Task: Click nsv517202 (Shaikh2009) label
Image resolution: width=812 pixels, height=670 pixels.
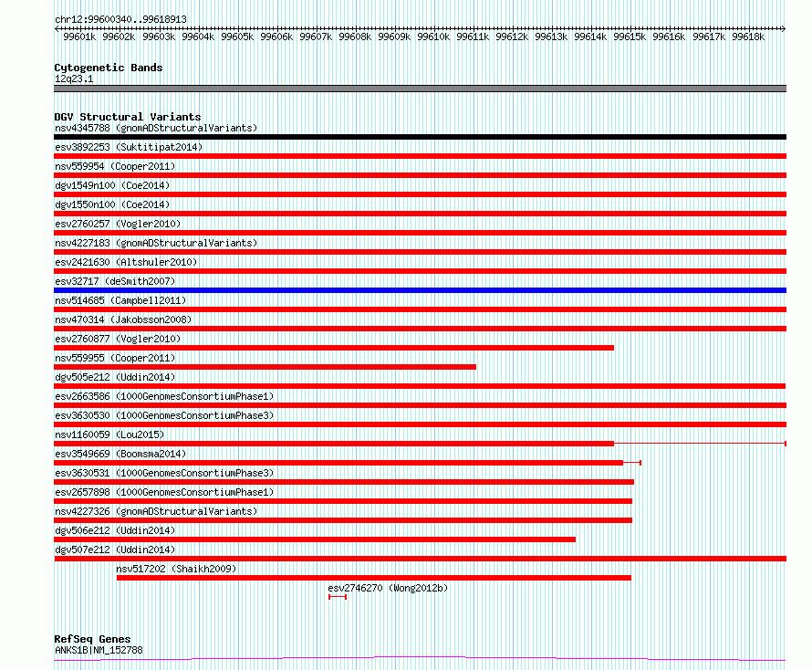Action: (x=176, y=569)
